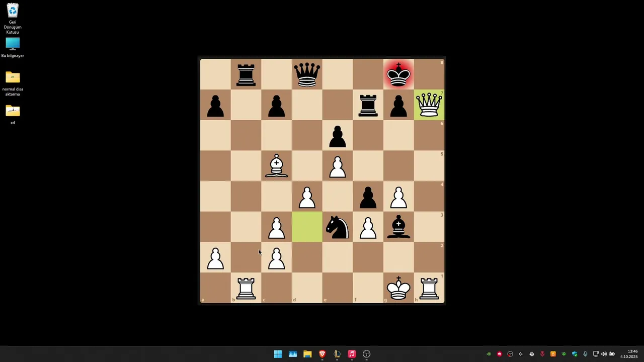Select the black pawn on c7

pos(276,106)
